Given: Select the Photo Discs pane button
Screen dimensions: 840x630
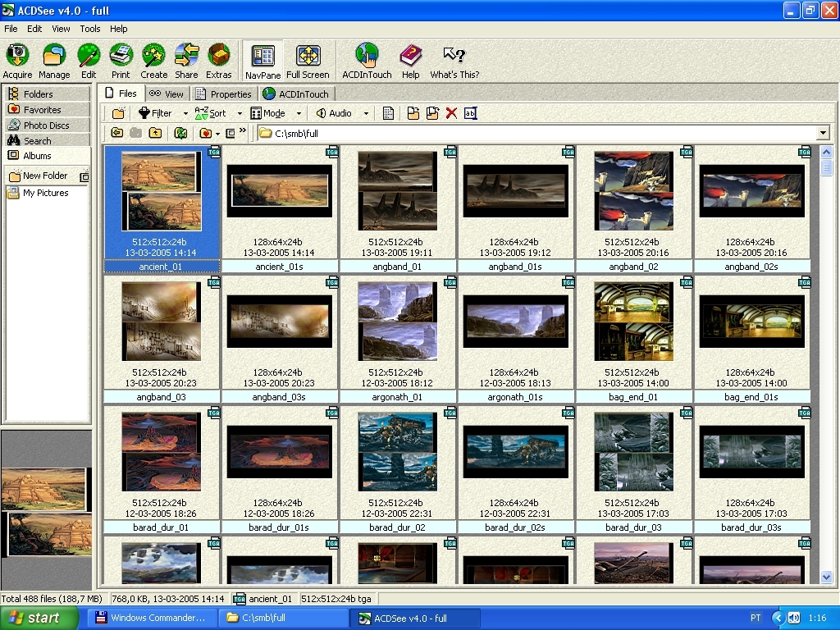Looking at the screenshot, I should click(x=46, y=126).
